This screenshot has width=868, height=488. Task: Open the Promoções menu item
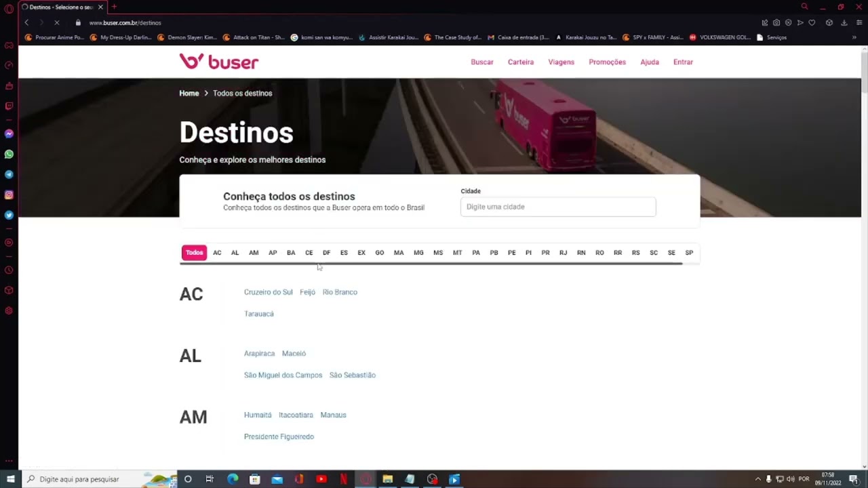(607, 62)
